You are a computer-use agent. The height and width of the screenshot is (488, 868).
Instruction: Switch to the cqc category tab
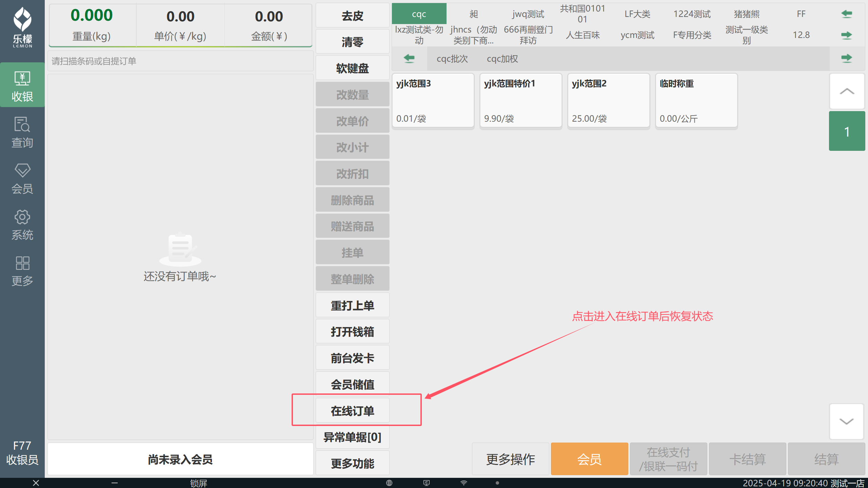tap(419, 14)
